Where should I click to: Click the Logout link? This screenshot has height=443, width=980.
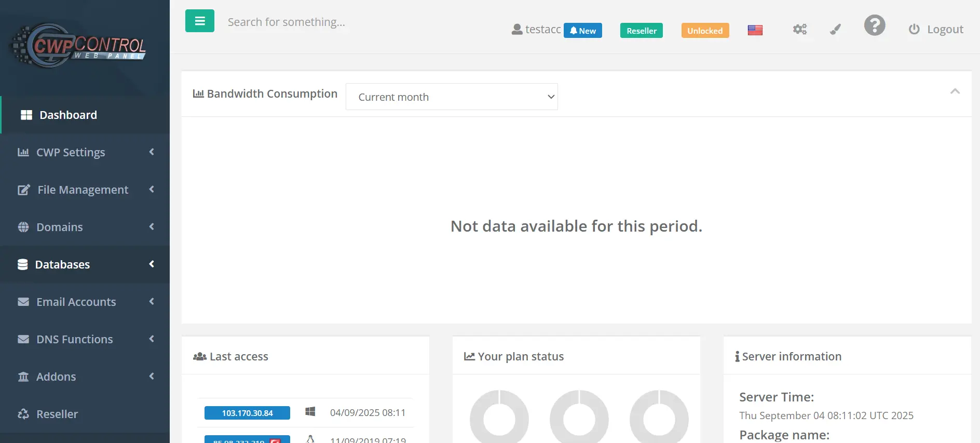click(x=945, y=30)
